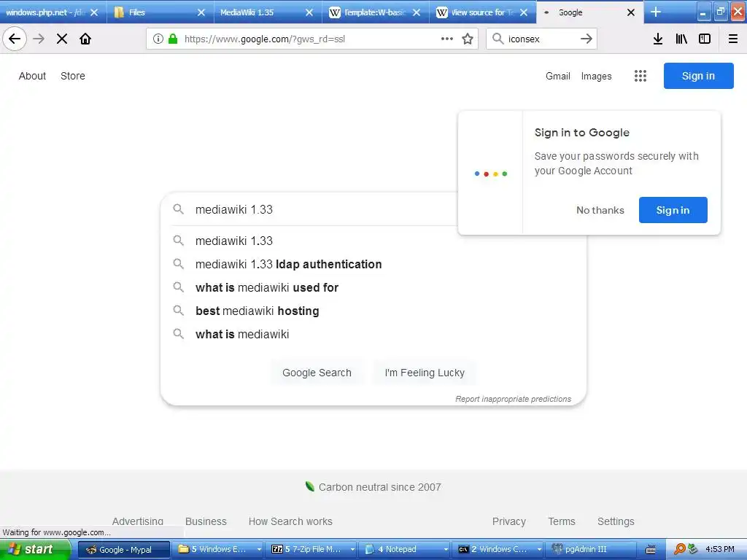Click Report inappropriate predictions

[x=513, y=399]
